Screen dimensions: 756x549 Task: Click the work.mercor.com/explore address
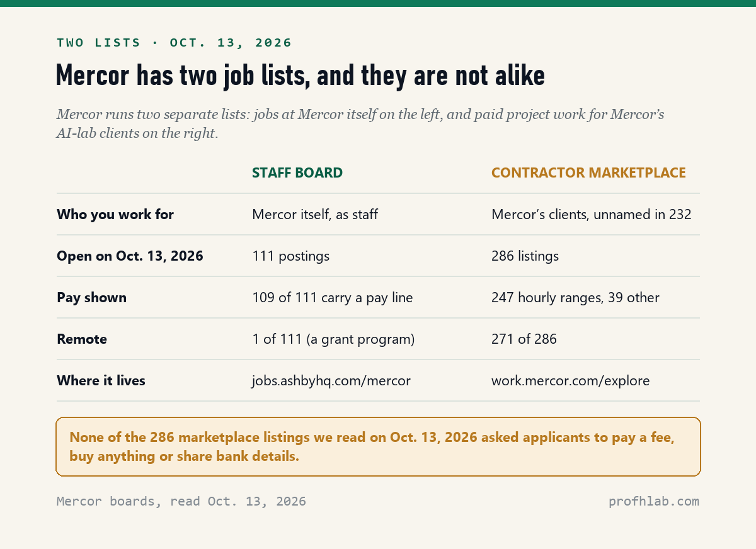coord(571,381)
